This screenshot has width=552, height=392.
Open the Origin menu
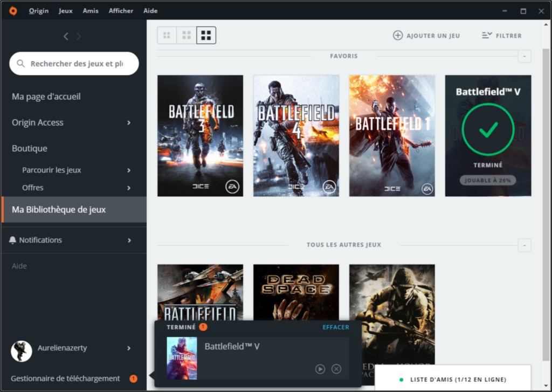click(x=39, y=11)
